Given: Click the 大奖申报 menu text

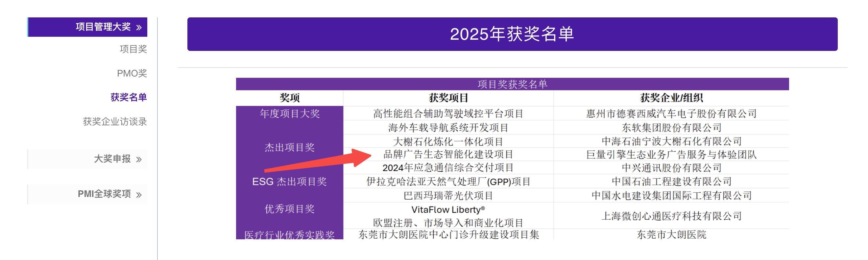Looking at the screenshot, I should tap(112, 159).
